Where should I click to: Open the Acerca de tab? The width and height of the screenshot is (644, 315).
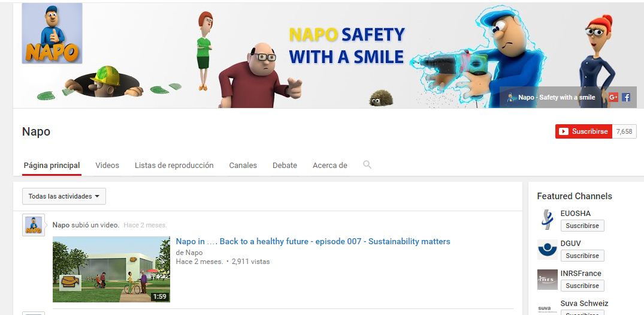pyautogui.click(x=330, y=166)
